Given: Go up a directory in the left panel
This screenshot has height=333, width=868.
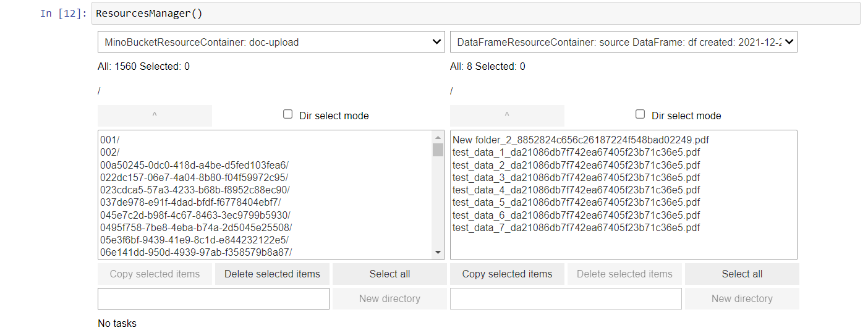Looking at the screenshot, I should pos(155,116).
